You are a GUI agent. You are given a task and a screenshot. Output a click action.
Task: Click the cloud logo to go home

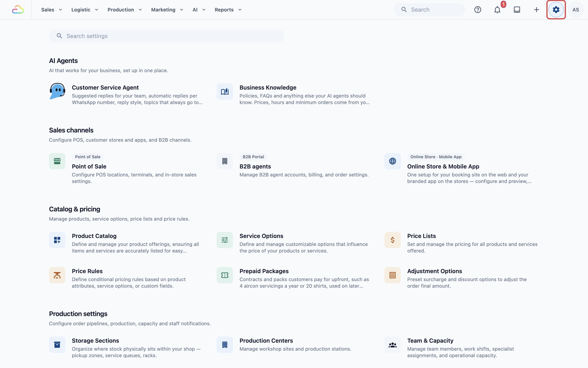pyautogui.click(x=18, y=10)
